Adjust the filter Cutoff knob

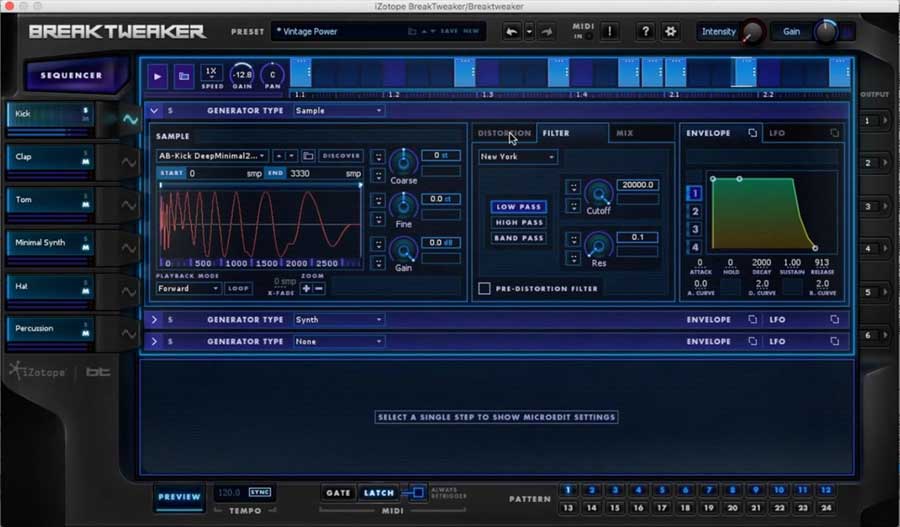(x=598, y=193)
